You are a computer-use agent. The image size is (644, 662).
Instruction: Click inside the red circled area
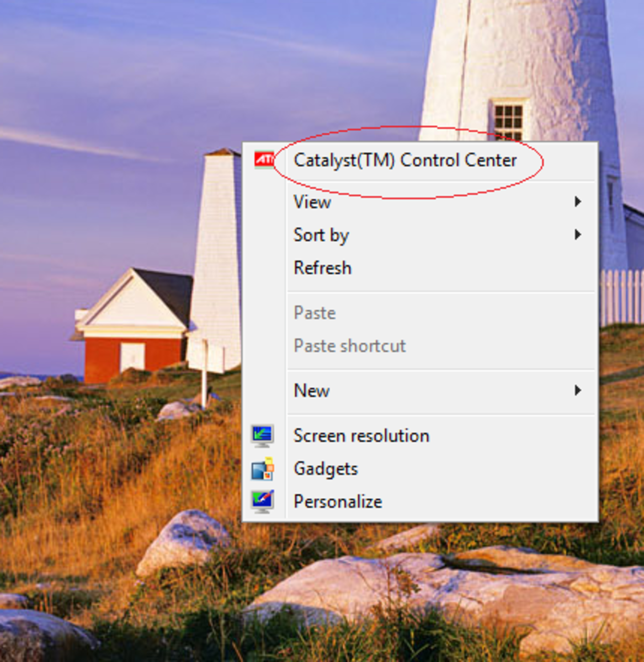point(406,161)
